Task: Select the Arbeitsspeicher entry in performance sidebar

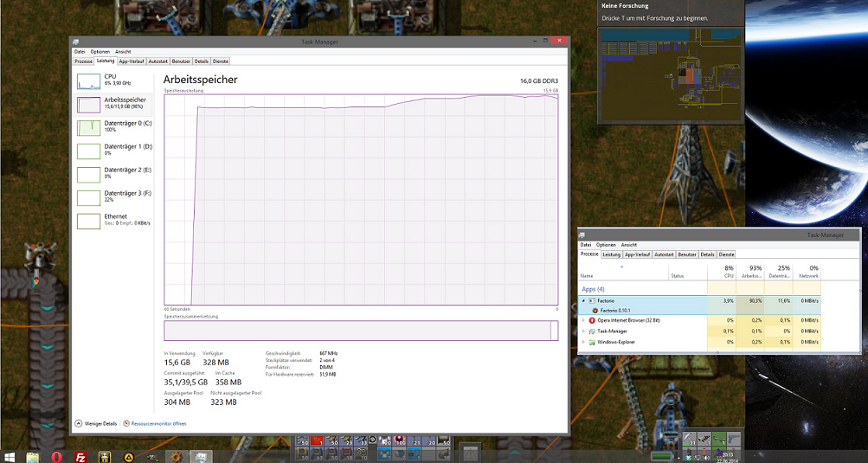Action: (114, 104)
